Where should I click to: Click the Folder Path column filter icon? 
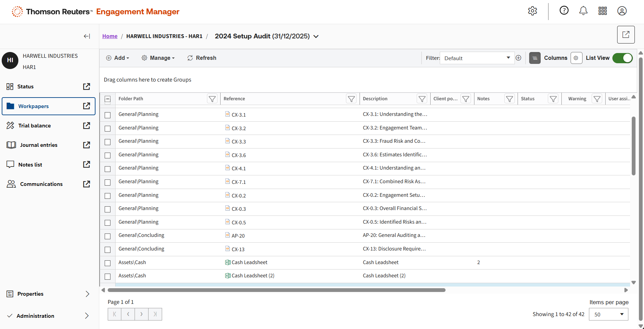tap(212, 99)
